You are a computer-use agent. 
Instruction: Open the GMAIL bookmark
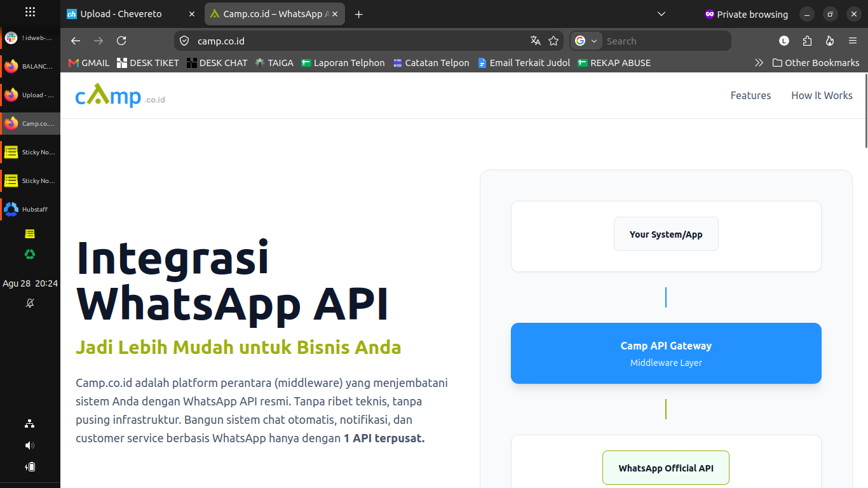[x=89, y=63]
